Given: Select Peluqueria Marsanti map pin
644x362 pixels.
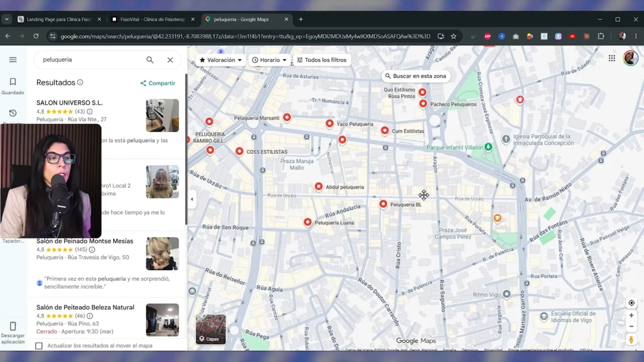Looking at the screenshot, I should pyautogui.click(x=287, y=118).
